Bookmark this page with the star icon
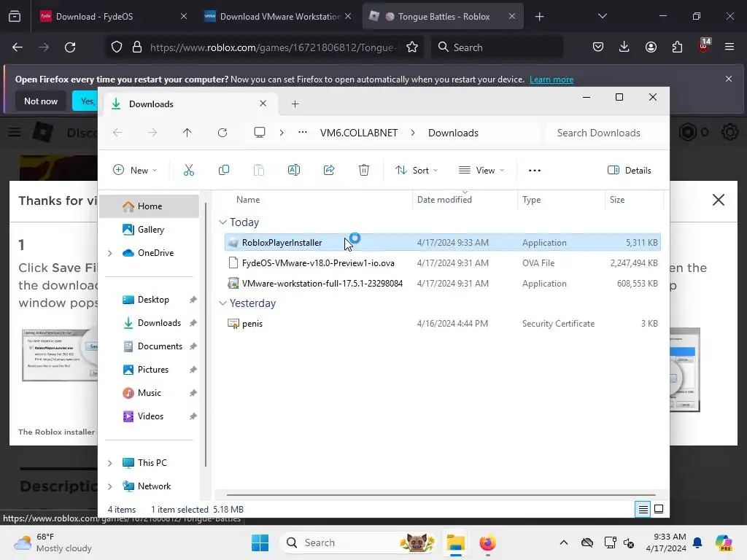 pos(412,47)
